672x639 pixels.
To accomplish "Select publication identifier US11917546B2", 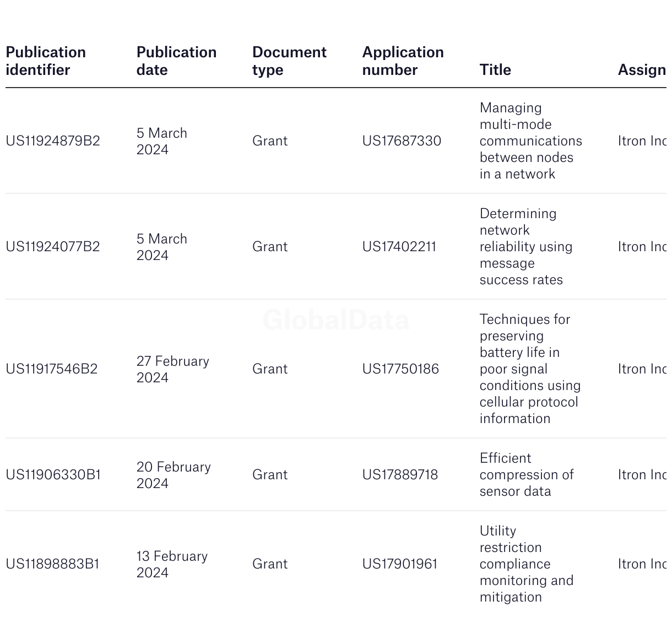I will (x=52, y=369).
